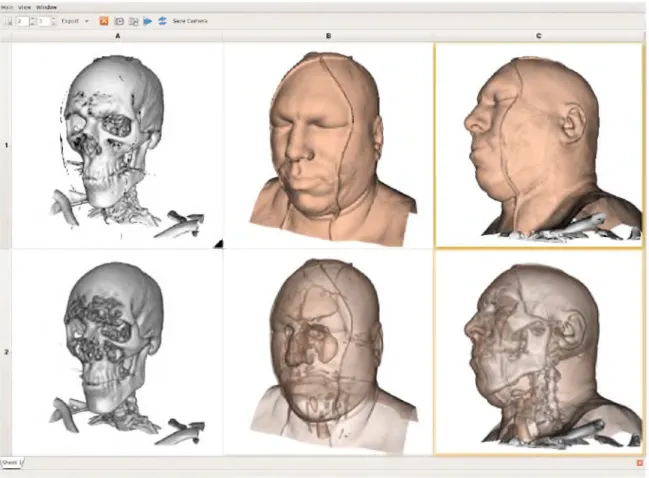Open the View menu
Screen dimensions: 649x478
click(x=24, y=7)
